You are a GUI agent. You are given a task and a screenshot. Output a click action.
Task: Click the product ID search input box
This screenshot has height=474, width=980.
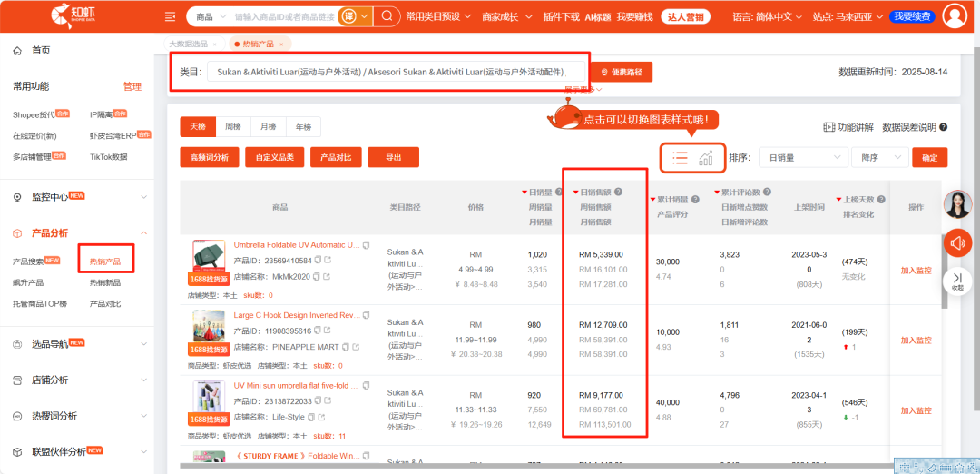[x=284, y=16]
